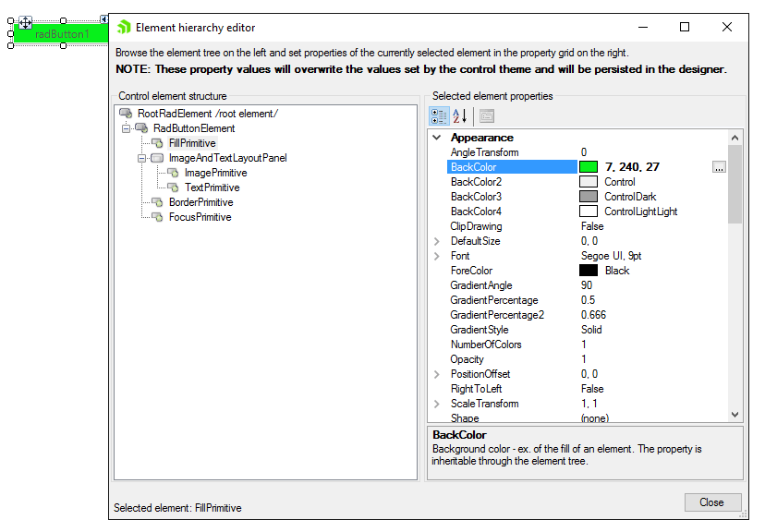
Task: Collapse the Appearance property category
Action: coord(436,137)
